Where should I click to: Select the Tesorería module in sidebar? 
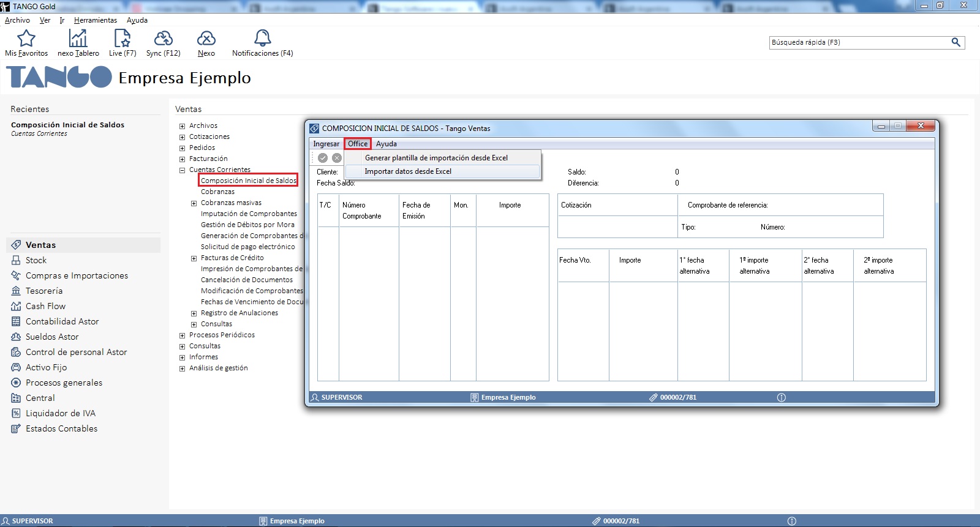[44, 291]
